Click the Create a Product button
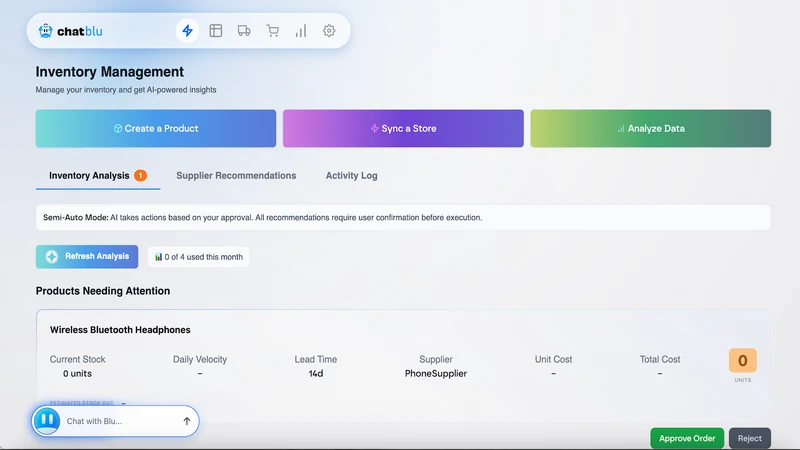This screenshot has height=450, width=800. [156, 129]
